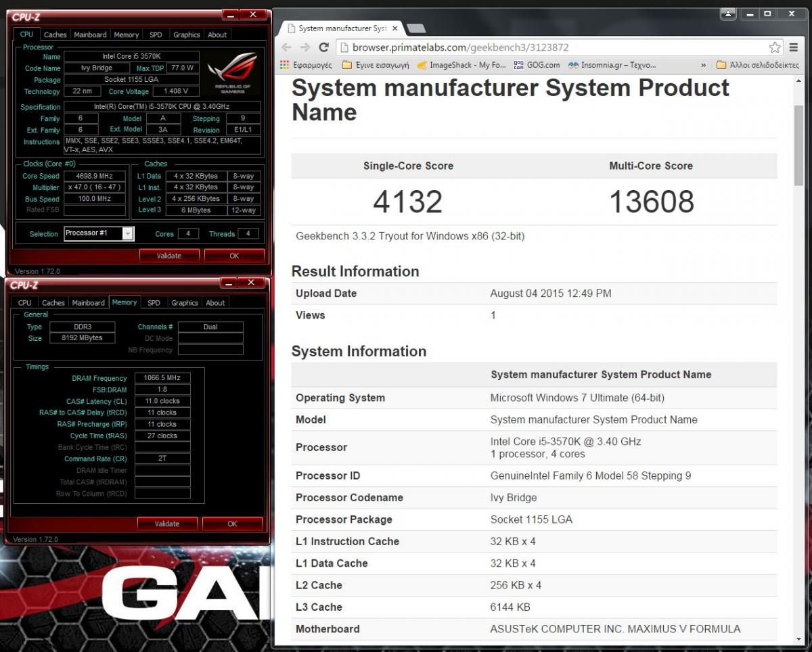
Task: Click the Microsoft Windows 7 Ultimate text
Action: point(577,398)
